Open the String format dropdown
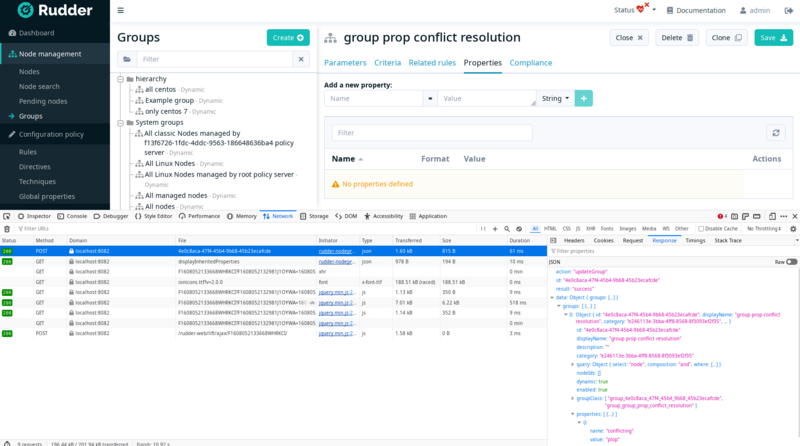 pyautogui.click(x=555, y=98)
